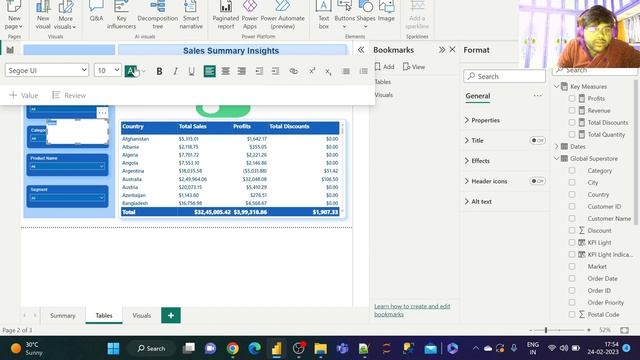Open the font family dropdown
Image resolution: width=640 pixels, height=360 pixels.
[47, 70]
